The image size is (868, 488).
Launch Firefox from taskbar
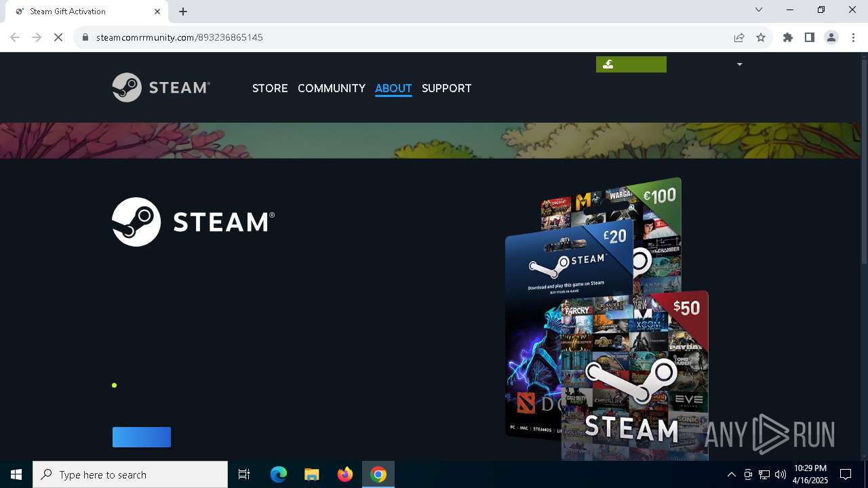click(345, 474)
